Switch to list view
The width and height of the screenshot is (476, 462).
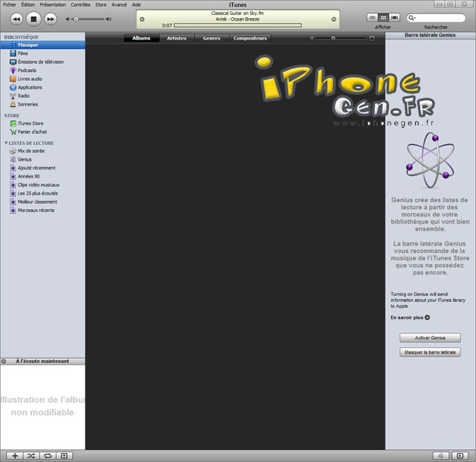372,18
